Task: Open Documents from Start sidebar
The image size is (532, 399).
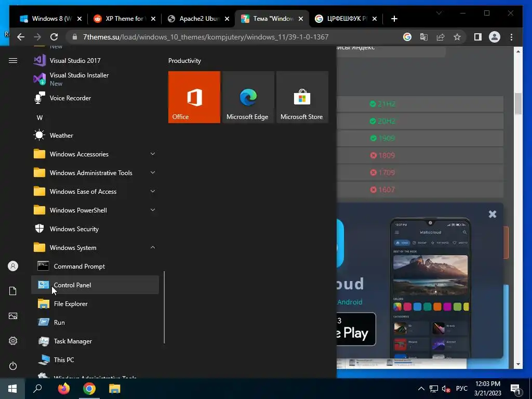Action: click(13, 291)
